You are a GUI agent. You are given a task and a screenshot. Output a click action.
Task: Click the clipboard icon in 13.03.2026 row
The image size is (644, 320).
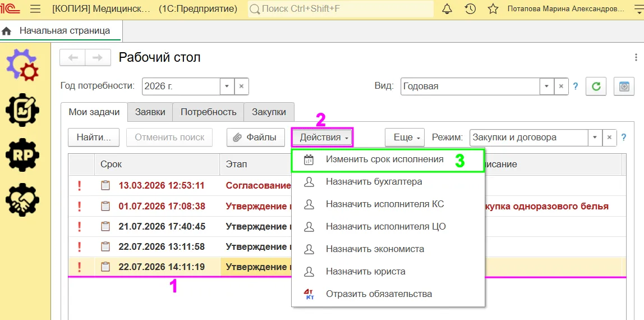tap(106, 185)
